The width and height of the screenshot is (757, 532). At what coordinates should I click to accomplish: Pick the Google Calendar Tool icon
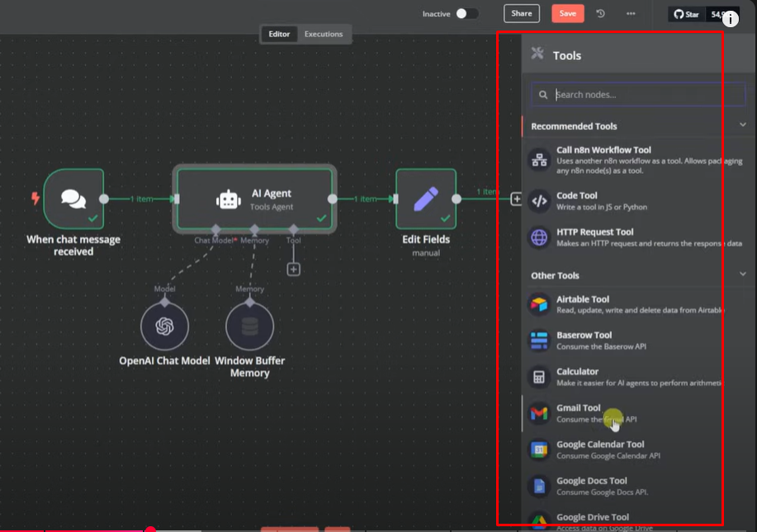click(x=539, y=450)
